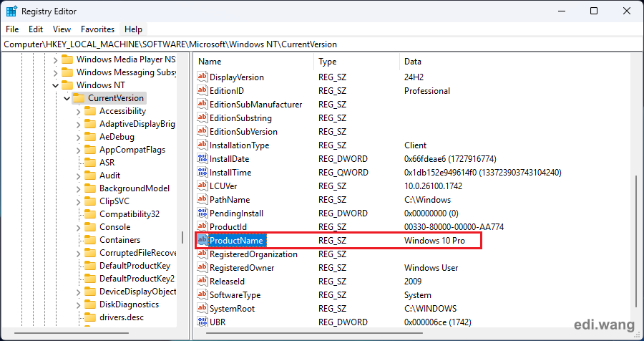Select the EditionSubVersion value name
This screenshot has width=644, height=341.
243,131
